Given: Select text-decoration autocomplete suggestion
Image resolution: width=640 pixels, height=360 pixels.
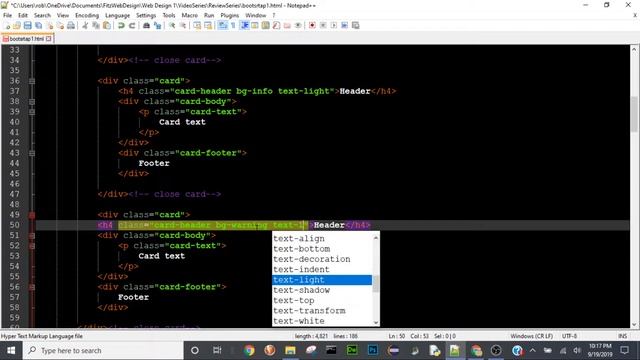Looking at the screenshot, I should pos(322,259).
